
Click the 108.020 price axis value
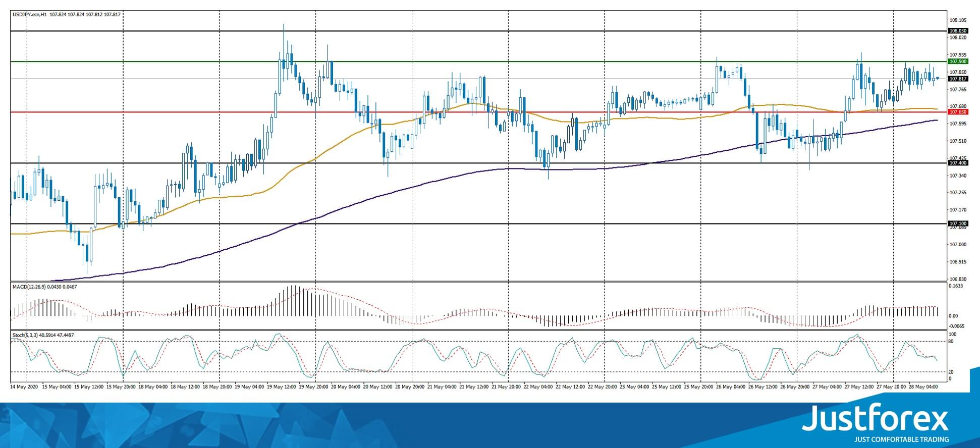tap(958, 37)
